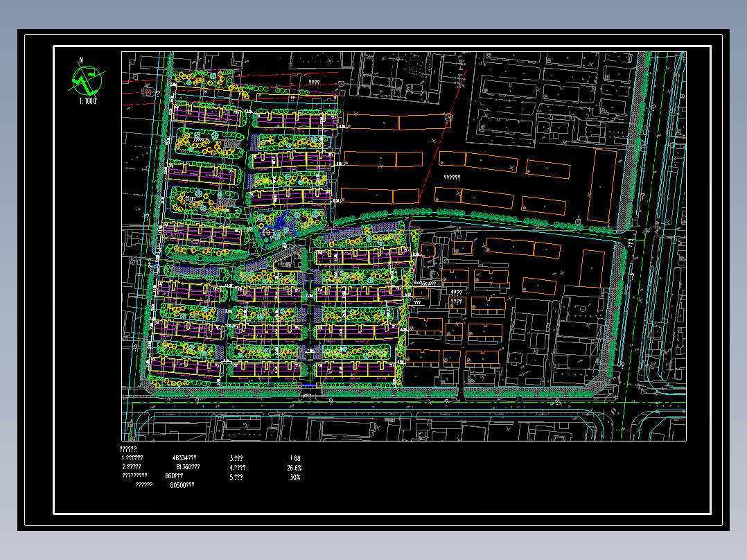The width and height of the screenshot is (747, 560).
Task: Click the "N" north label above compass
Action: coord(82,60)
